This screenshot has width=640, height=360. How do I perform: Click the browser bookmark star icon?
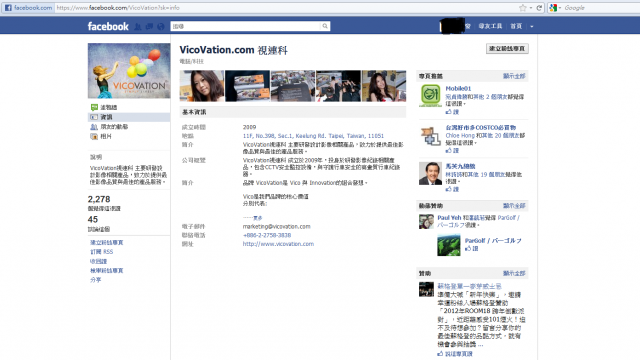522,8
